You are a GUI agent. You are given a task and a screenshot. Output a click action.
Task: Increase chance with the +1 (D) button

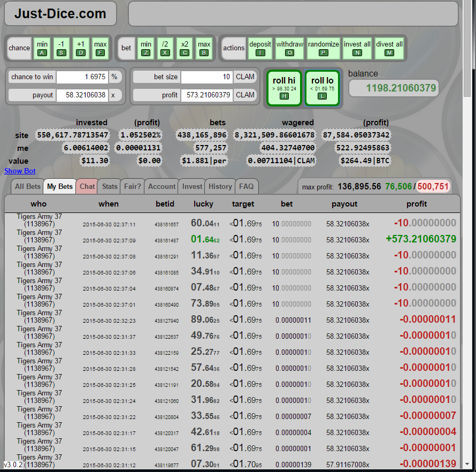click(81, 48)
